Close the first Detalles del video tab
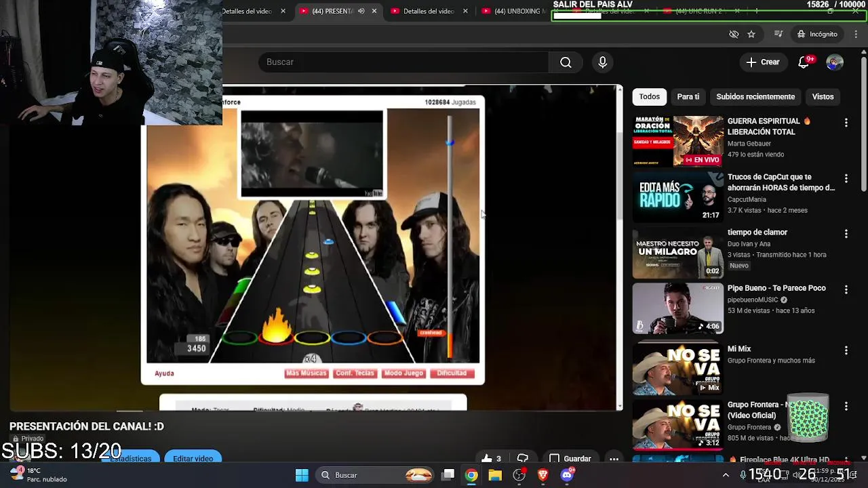The width and height of the screenshot is (868, 488). tap(283, 11)
